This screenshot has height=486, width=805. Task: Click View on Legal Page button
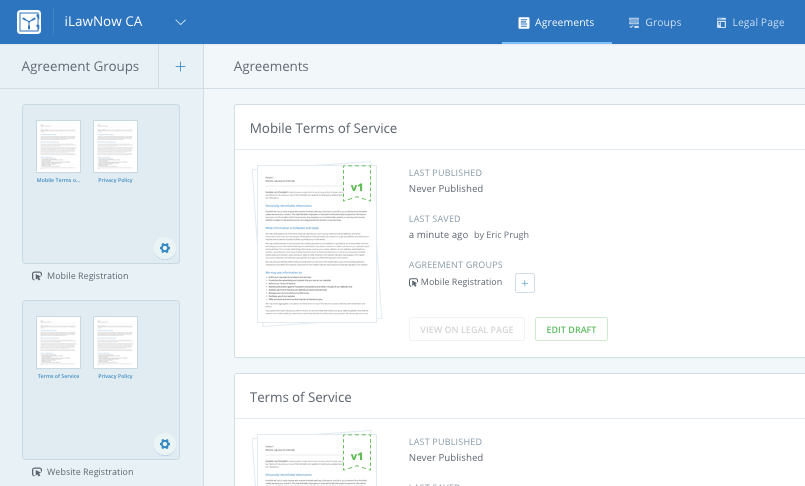(x=467, y=329)
